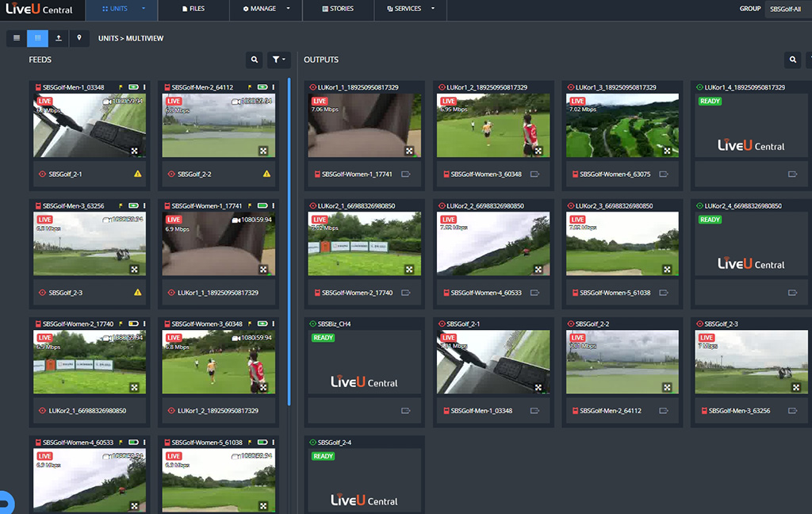Fullscreen the SBSGolf-Women-1_17741 feed preview
This screenshot has height=514, width=812.
pos(263,270)
